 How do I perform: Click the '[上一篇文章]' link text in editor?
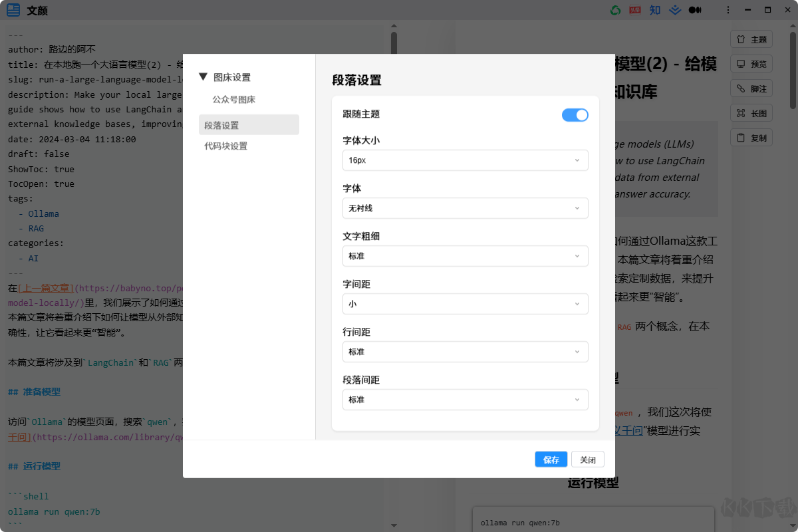pyautogui.click(x=46, y=289)
